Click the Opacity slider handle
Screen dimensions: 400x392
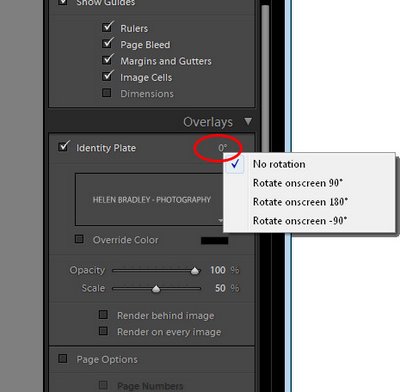[195, 271]
